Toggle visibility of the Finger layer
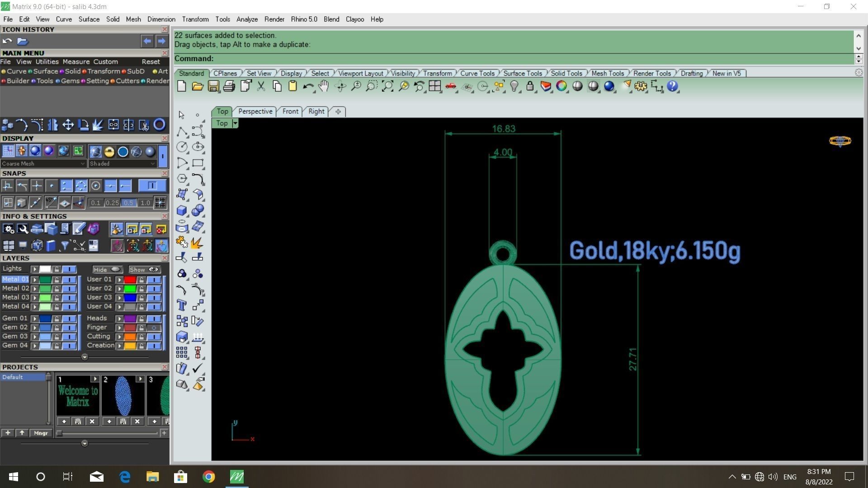 point(154,328)
